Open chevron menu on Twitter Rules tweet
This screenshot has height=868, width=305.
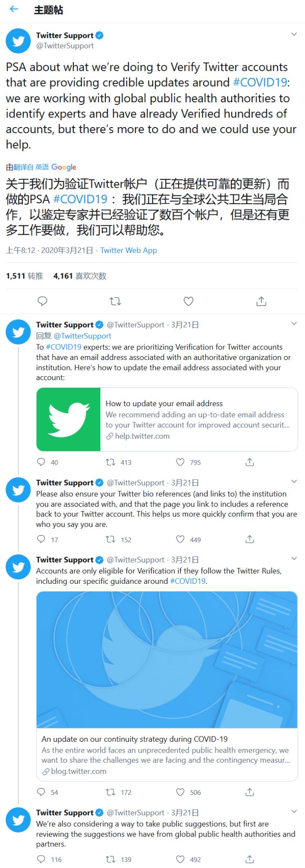[x=294, y=558]
